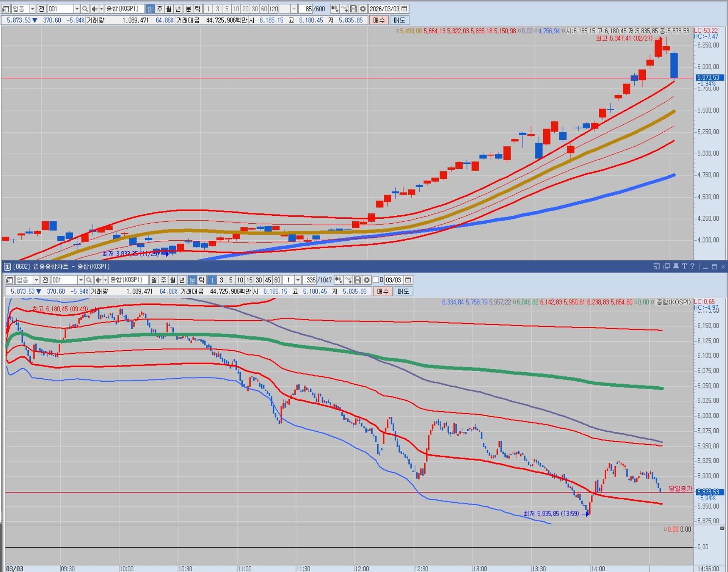Click the T text icon in title bar
Viewport: 728px width, 572px height.
tap(684, 266)
